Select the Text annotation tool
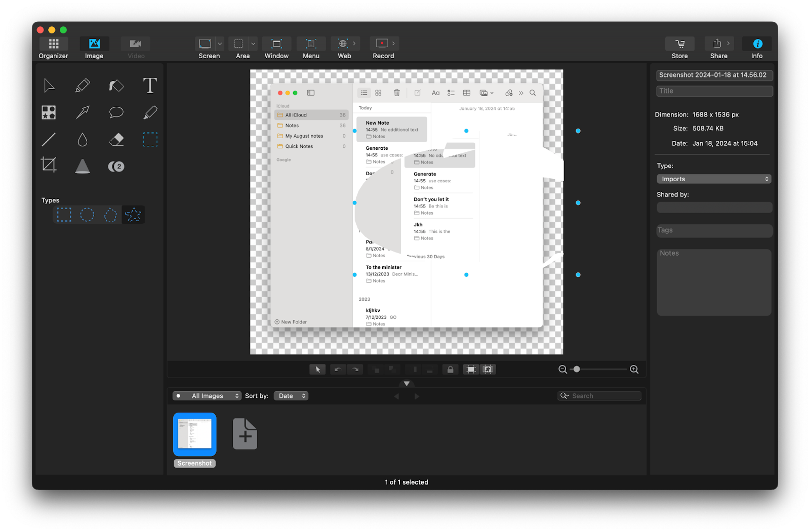810x532 pixels. tap(150, 86)
